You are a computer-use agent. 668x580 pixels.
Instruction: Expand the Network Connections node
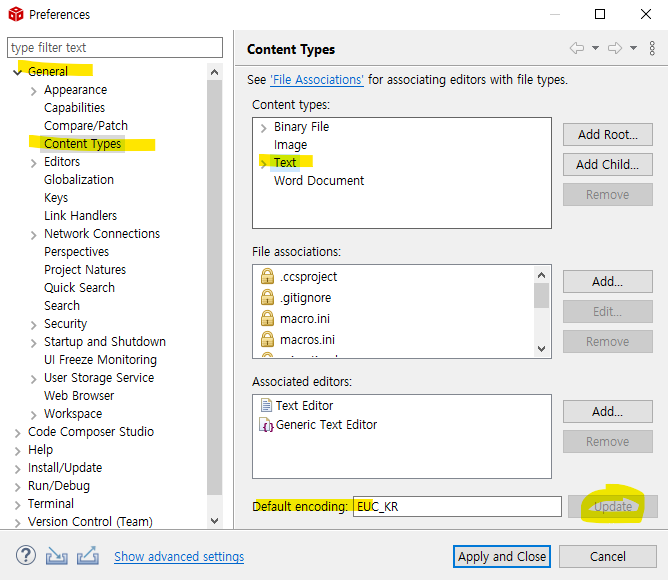[34, 235]
